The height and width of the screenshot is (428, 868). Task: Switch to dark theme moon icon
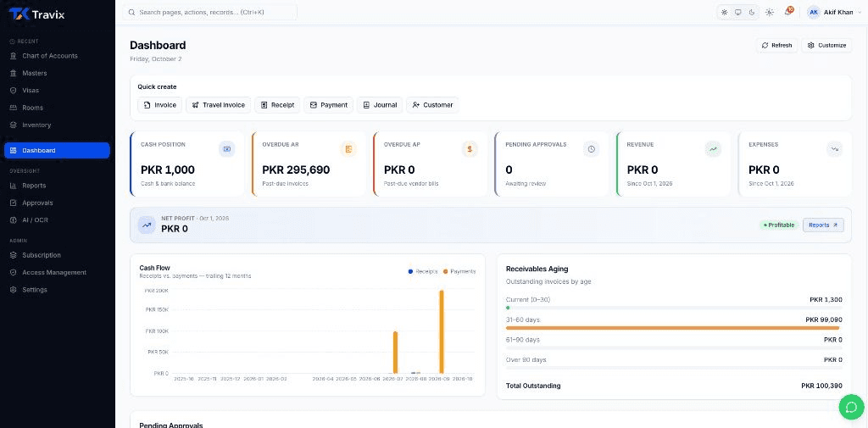click(x=752, y=12)
